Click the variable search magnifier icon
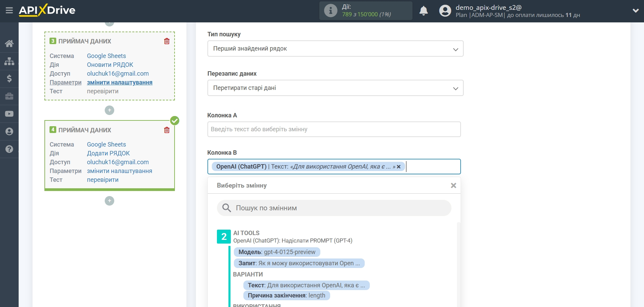The width and height of the screenshot is (644, 307). (226, 208)
